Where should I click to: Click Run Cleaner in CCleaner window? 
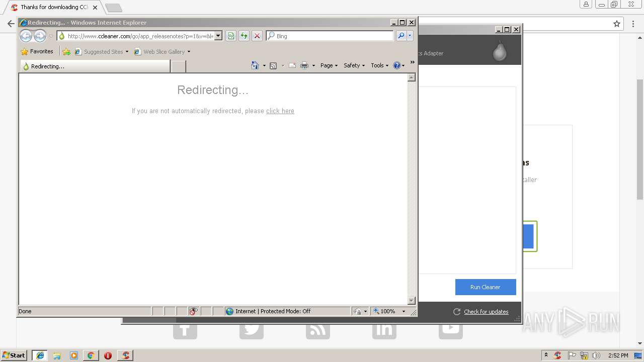pyautogui.click(x=486, y=287)
